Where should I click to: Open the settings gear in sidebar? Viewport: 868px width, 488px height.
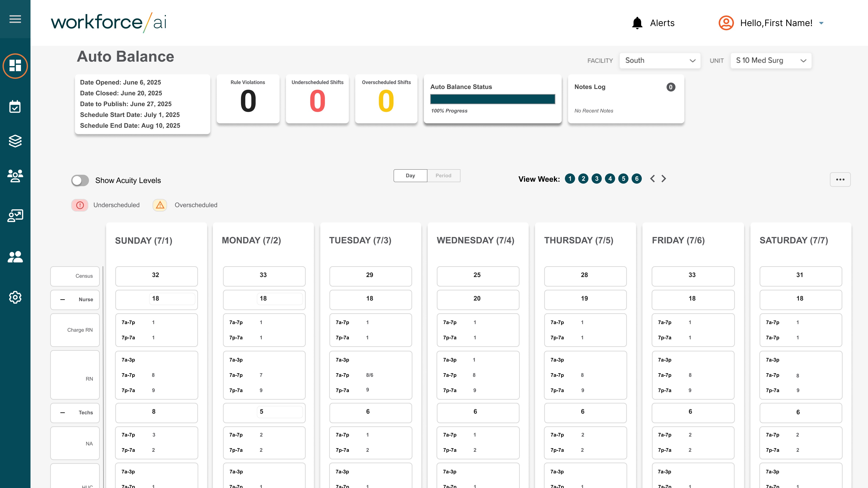tap(15, 297)
